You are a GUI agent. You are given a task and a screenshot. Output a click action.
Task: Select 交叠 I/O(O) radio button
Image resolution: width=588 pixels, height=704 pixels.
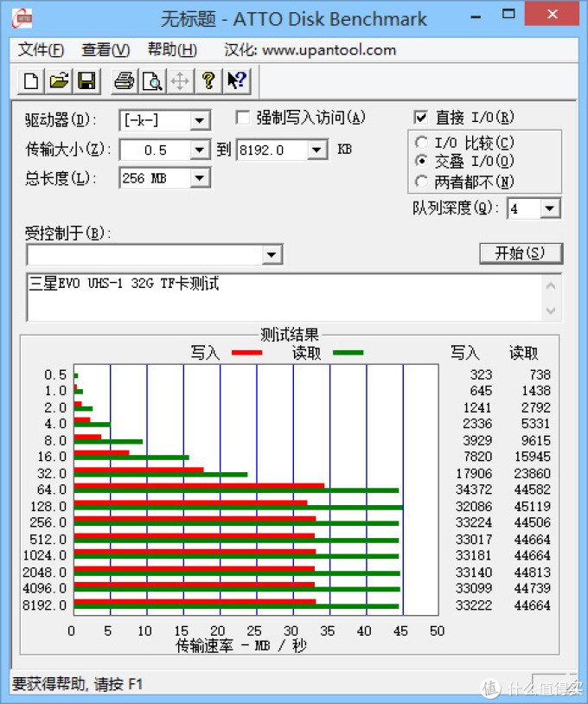click(421, 161)
